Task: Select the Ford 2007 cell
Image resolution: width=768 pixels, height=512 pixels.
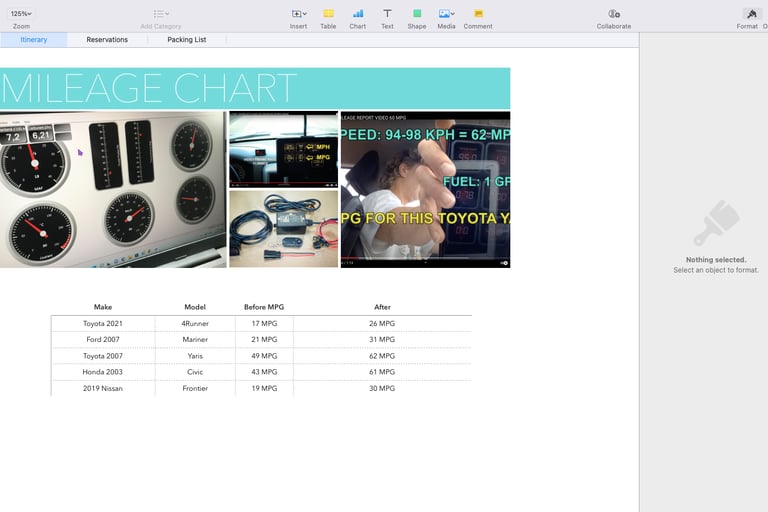Action: pos(103,340)
